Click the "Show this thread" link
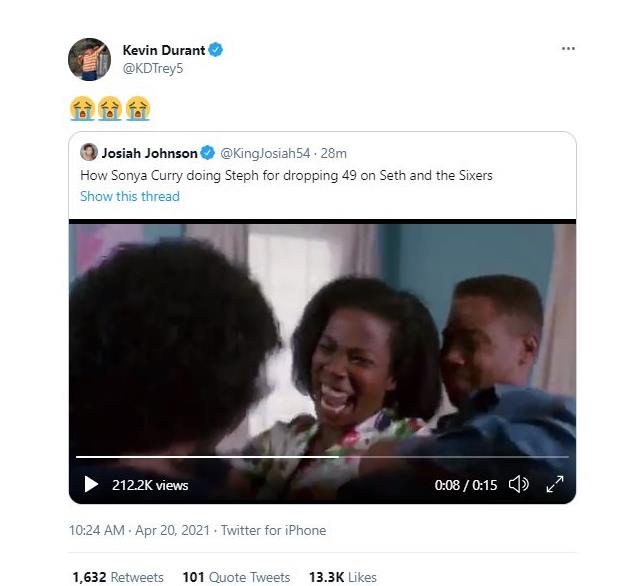 130,196
